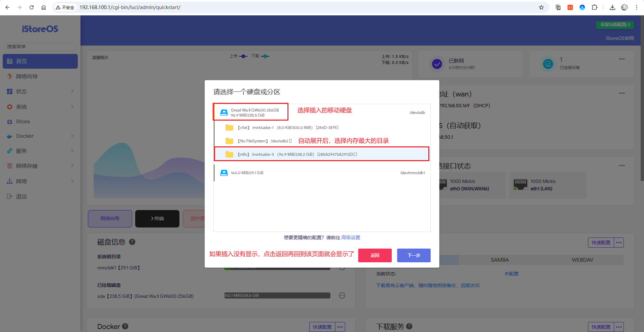Switch to WEBDAV tab
Viewport: 644px width, 332px height.
coord(582,260)
